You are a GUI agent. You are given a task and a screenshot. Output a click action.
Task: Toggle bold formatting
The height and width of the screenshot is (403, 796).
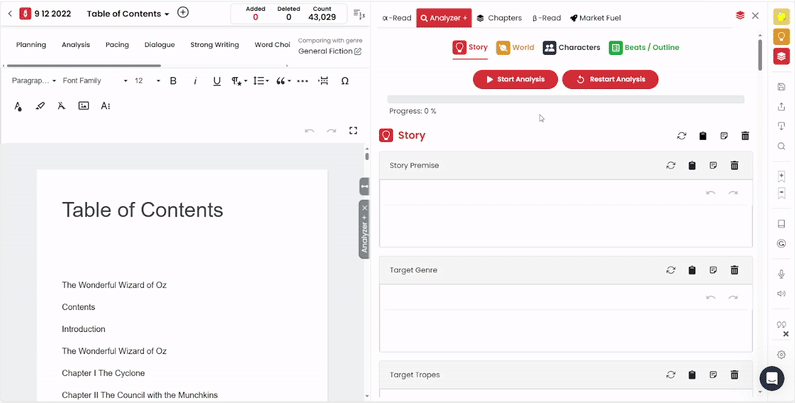[173, 81]
